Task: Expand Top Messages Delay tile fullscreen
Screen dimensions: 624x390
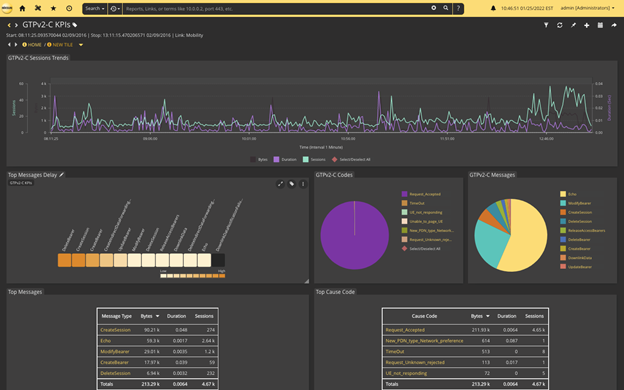Action: coord(280,184)
